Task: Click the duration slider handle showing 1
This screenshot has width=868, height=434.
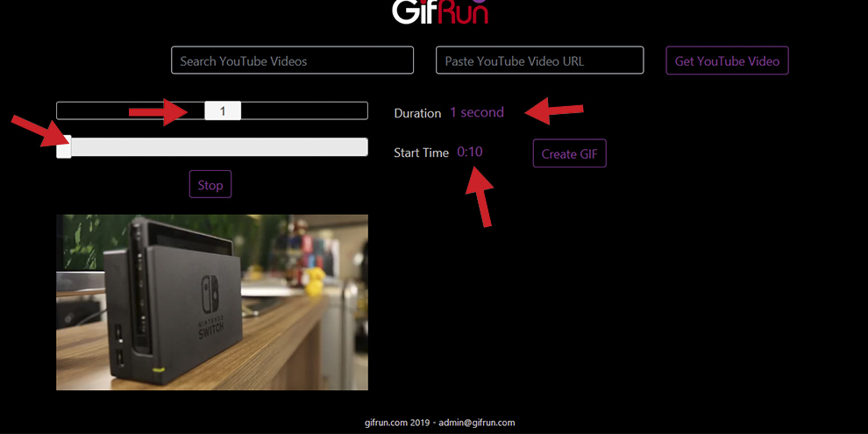Action: click(223, 110)
